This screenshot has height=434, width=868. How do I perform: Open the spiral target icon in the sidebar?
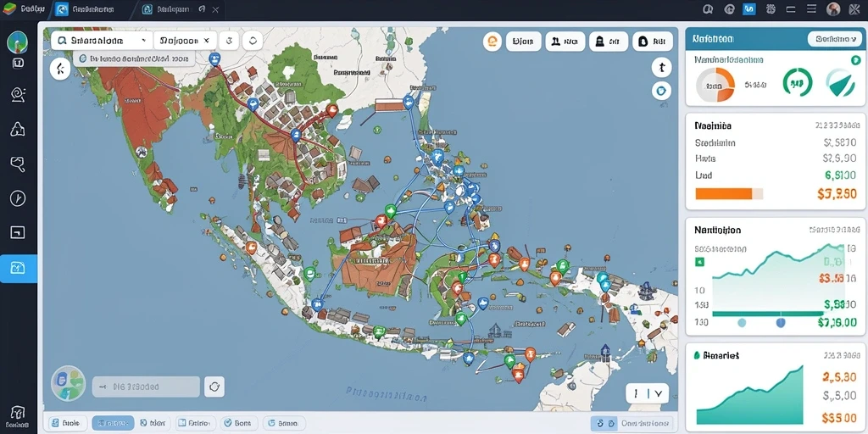pos(18,95)
